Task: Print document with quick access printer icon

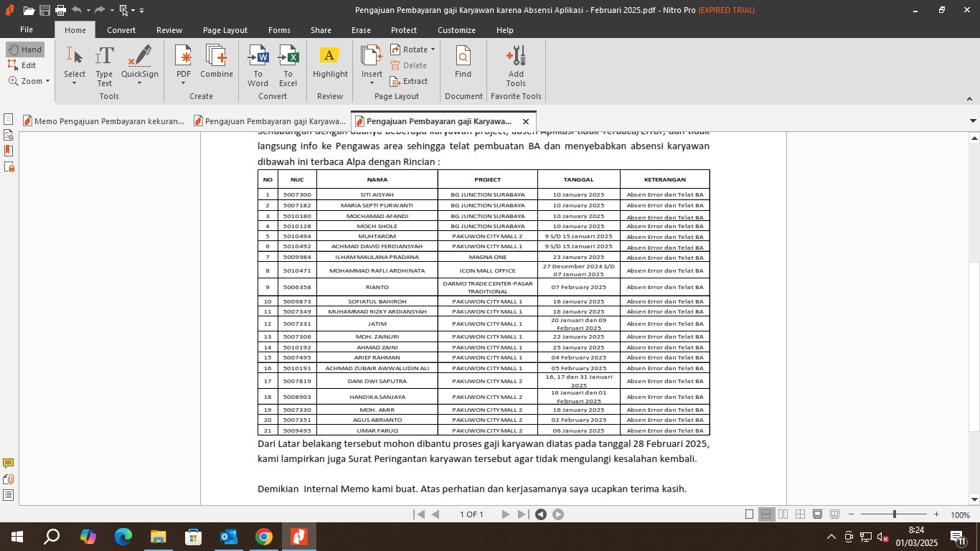Action: tap(60, 10)
